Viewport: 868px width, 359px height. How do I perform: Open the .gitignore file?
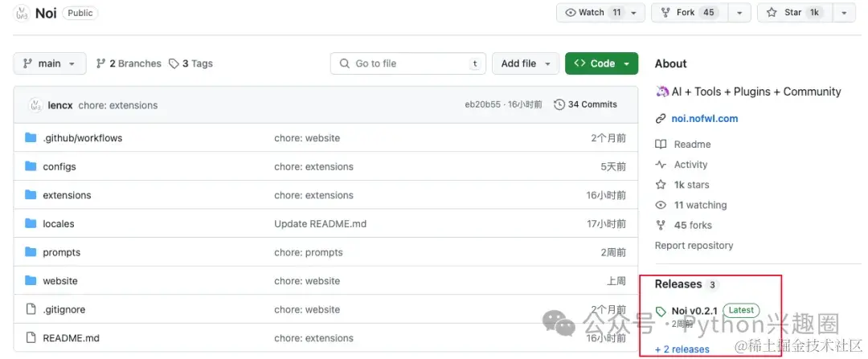(x=64, y=310)
